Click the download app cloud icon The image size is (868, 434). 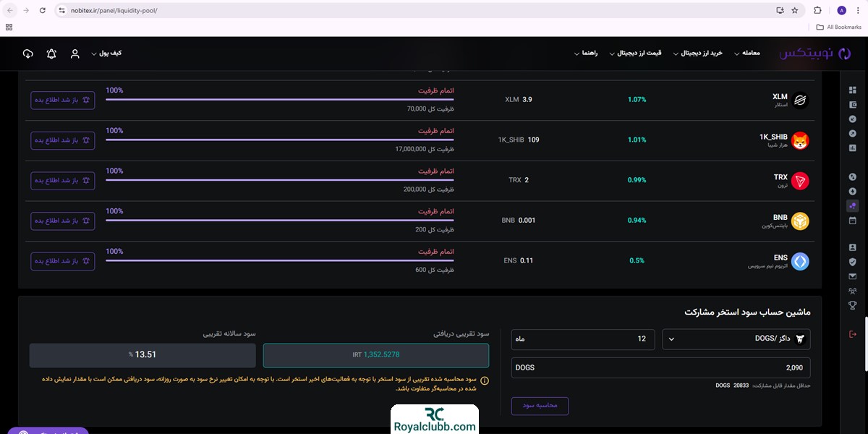(28, 54)
